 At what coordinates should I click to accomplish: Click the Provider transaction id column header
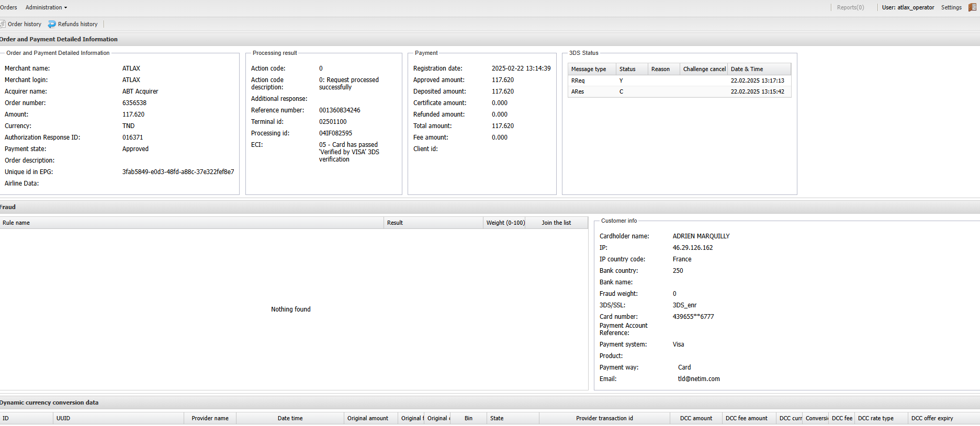(x=604, y=418)
